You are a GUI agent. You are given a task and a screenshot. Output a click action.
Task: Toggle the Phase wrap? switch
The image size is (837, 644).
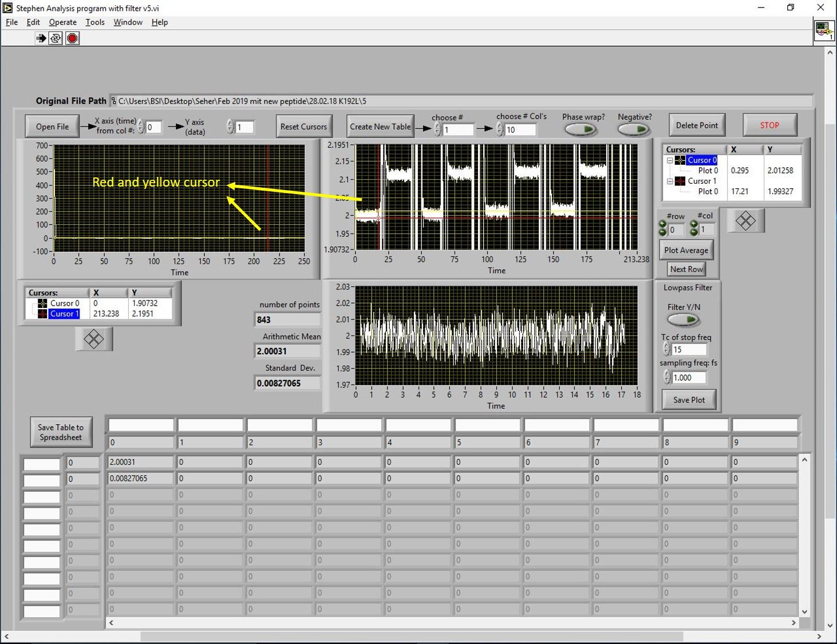coord(581,129)
